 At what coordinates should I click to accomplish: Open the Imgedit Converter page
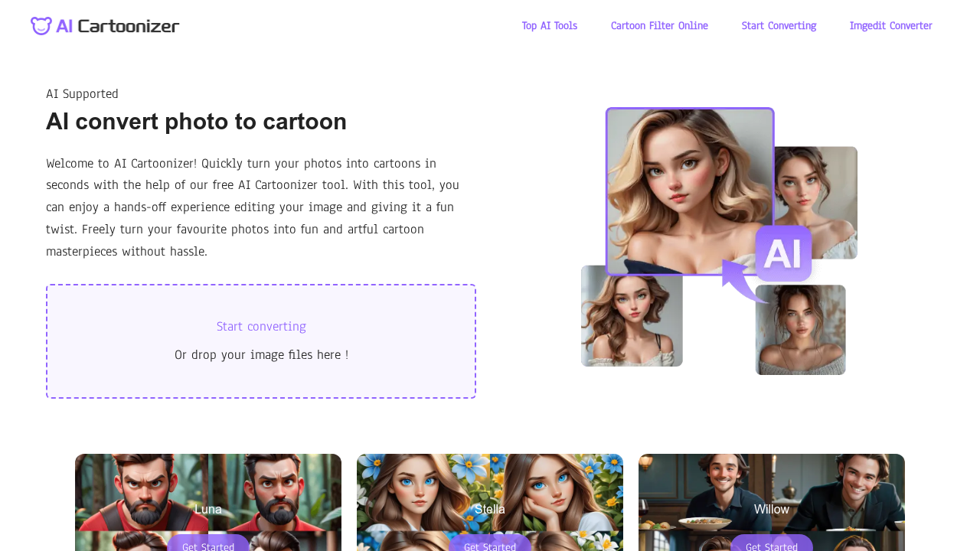pos(890,24)
